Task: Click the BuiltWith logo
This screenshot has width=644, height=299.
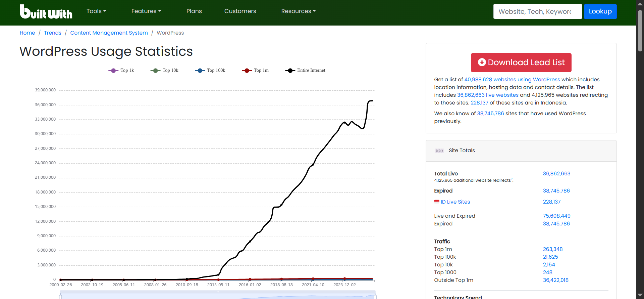Action: pos(46,11)
